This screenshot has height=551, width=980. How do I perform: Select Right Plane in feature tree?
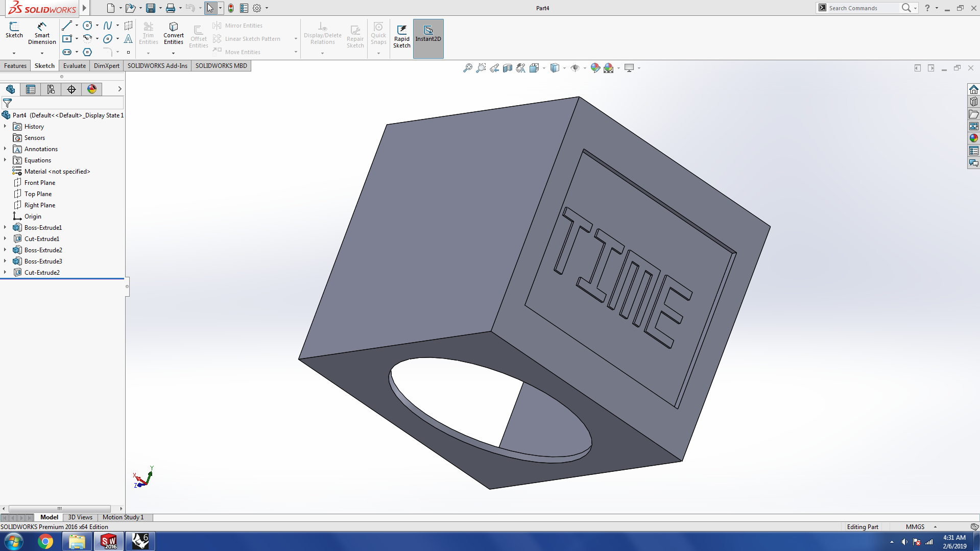pos(40,205)
